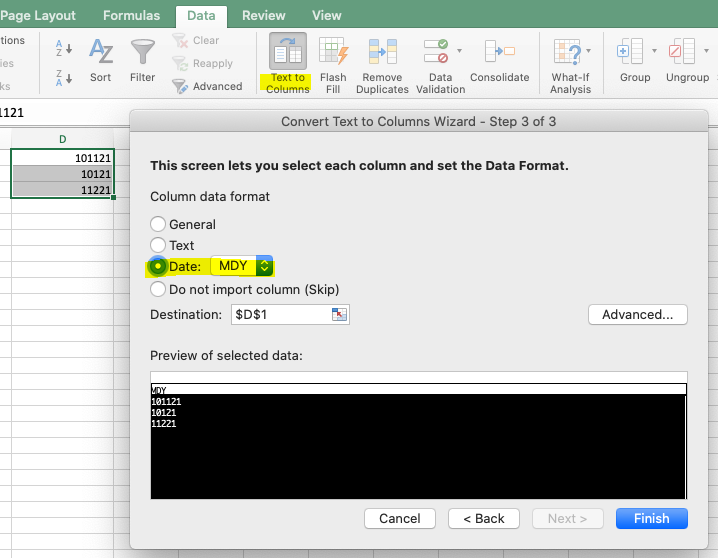The height and width of the screenshot is (558, 718).
Task: Open Advanced filter options
Action: tap(207, 86)
